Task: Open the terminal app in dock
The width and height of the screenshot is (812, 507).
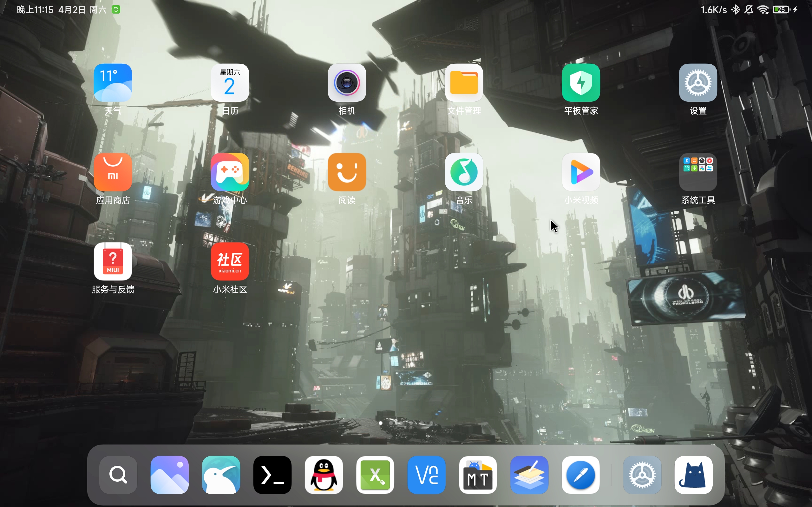Action: point(272,475)
